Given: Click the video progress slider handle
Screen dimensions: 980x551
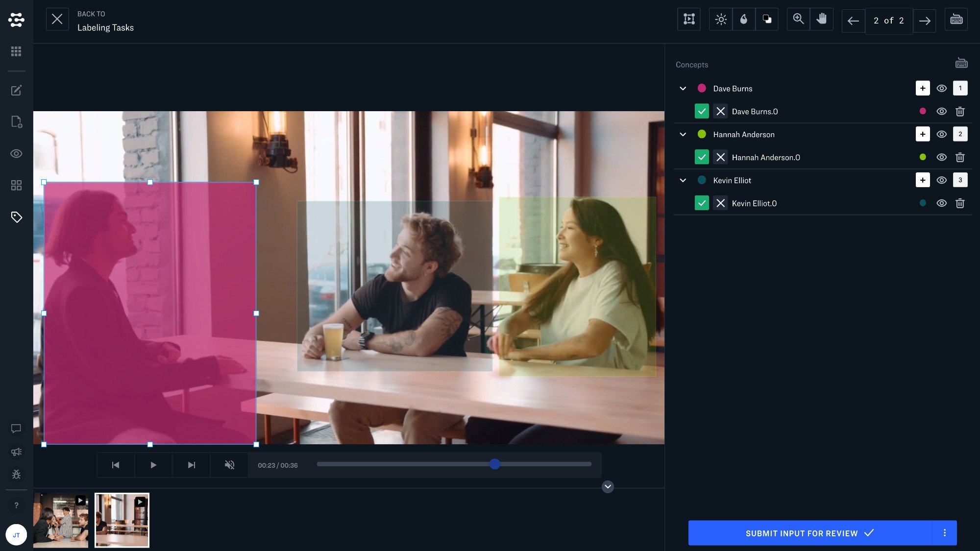Looking at the screenshot, I should tap(495, 464).
